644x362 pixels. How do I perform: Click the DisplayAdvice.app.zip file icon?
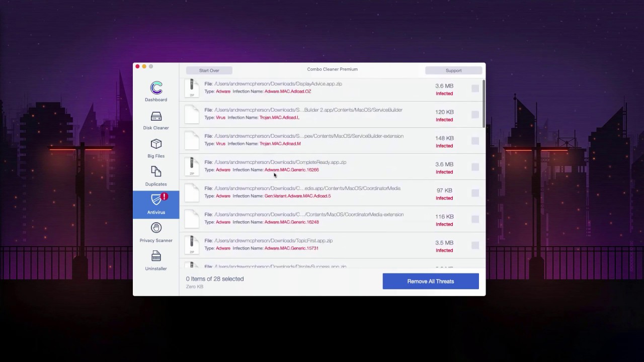192,88
